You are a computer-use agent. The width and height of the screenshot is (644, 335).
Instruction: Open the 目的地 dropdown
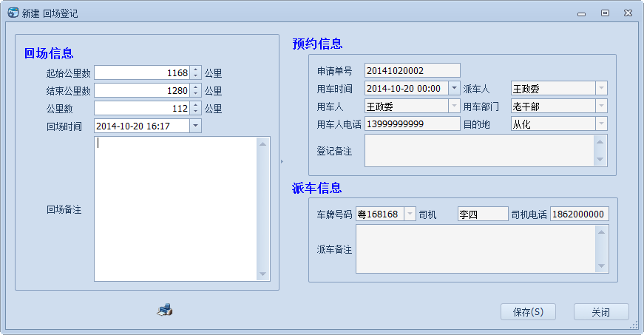tap(601, 123)
